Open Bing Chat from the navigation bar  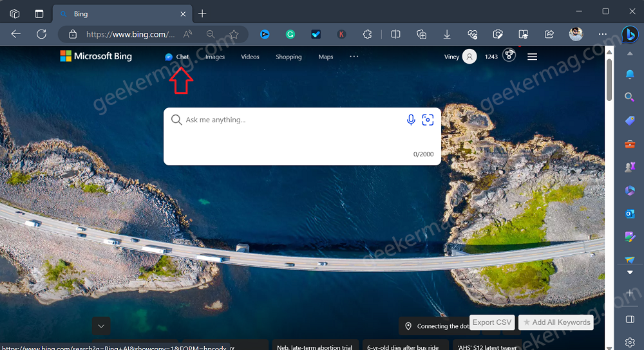click(x=177, y=57)
